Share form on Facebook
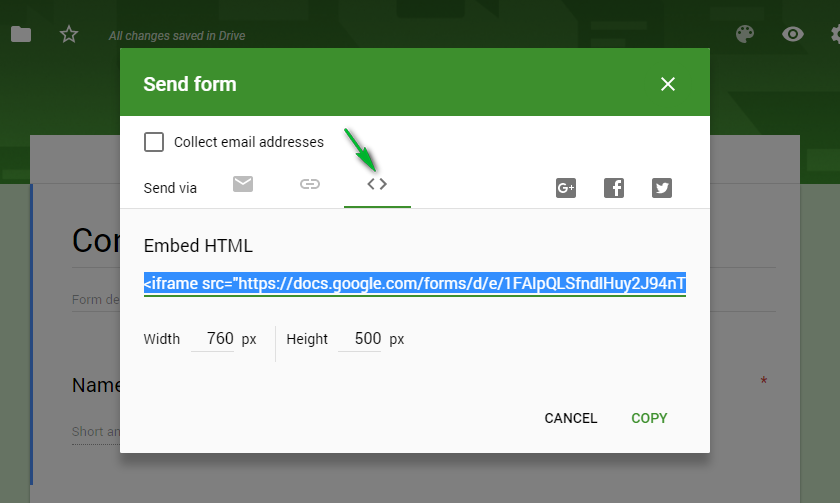Screen dimensions: 840x503 (x=614, y=187)
